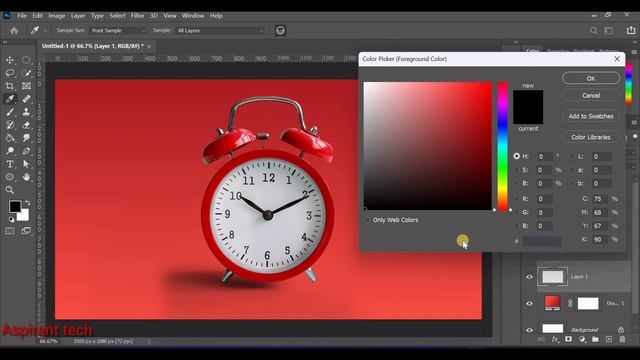
Task: Delete layer trash icon
Action: pos(622,340)
